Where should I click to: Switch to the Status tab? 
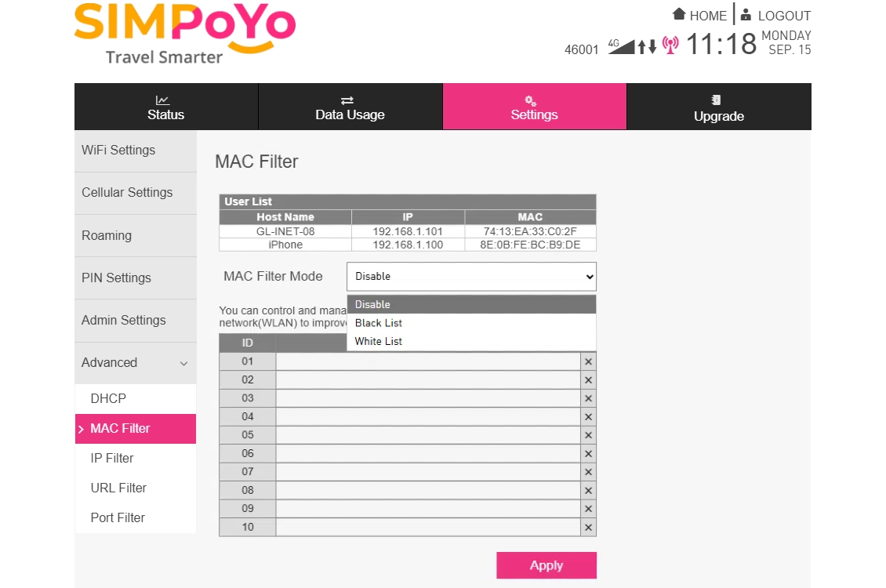pyautogui.click(x=165, y=107)
